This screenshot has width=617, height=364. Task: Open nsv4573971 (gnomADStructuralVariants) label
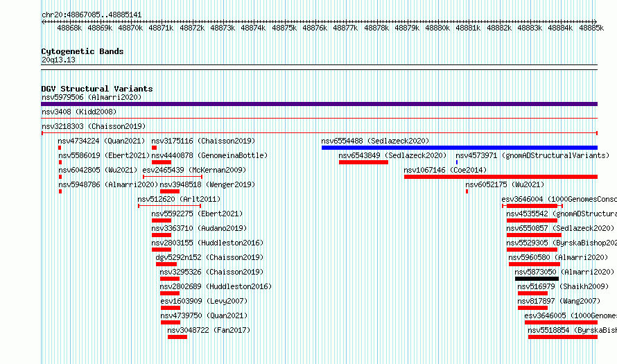pyautogui.click(x=532, y=155)
